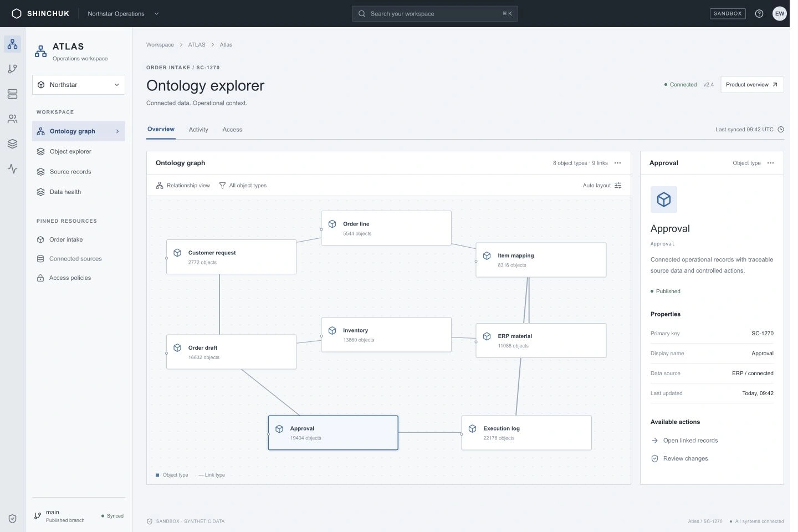Click the shield icon at rail bottom
798x532 pixels.
[x=12, y=519]
